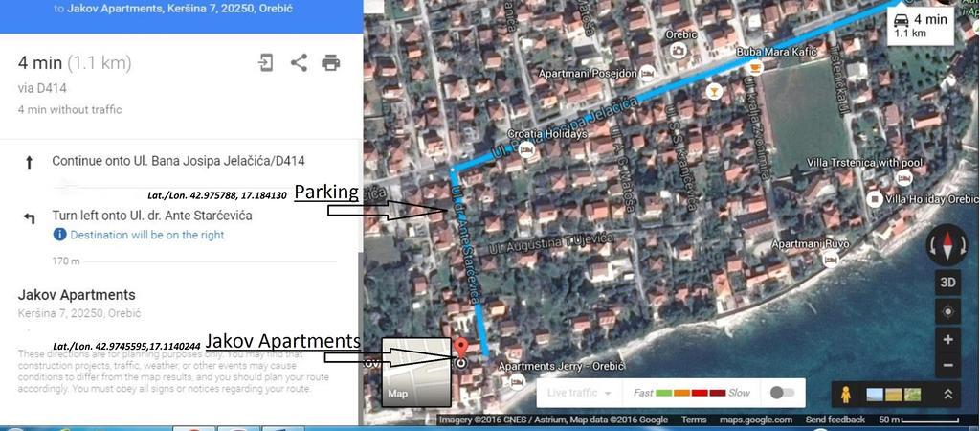Click the my location target icon

[x=948, y=311]
